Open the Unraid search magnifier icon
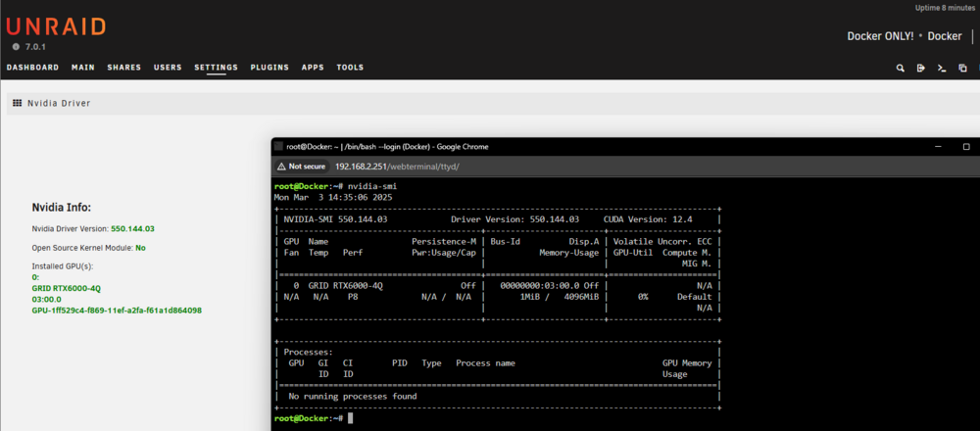This screenshot has width=980, height=431. (900, 69)
